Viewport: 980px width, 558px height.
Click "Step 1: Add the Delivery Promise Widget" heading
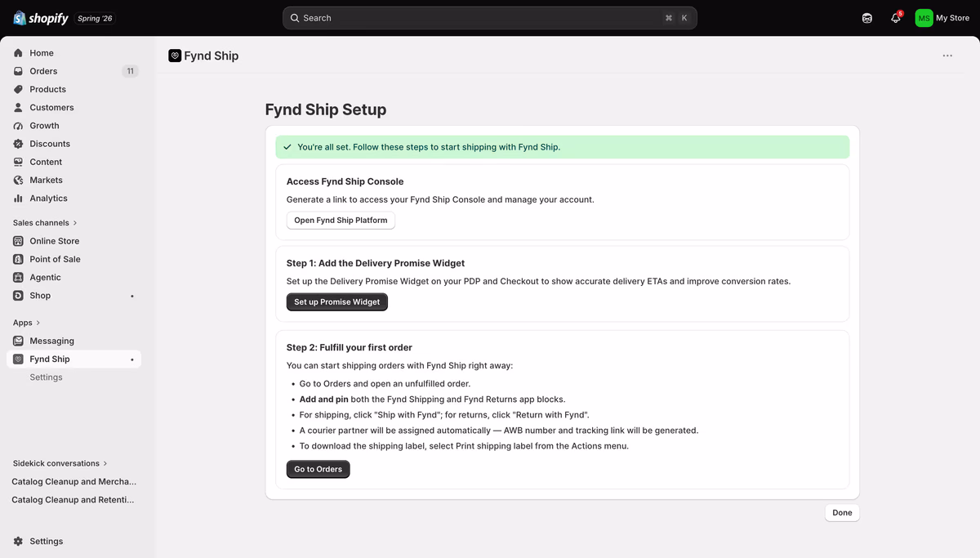tap(376, 263)
